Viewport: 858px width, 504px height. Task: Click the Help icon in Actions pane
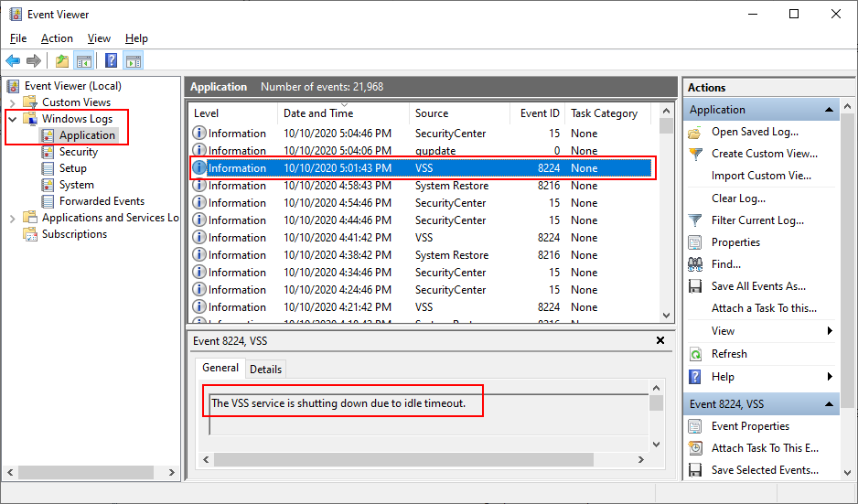[695, 377]
